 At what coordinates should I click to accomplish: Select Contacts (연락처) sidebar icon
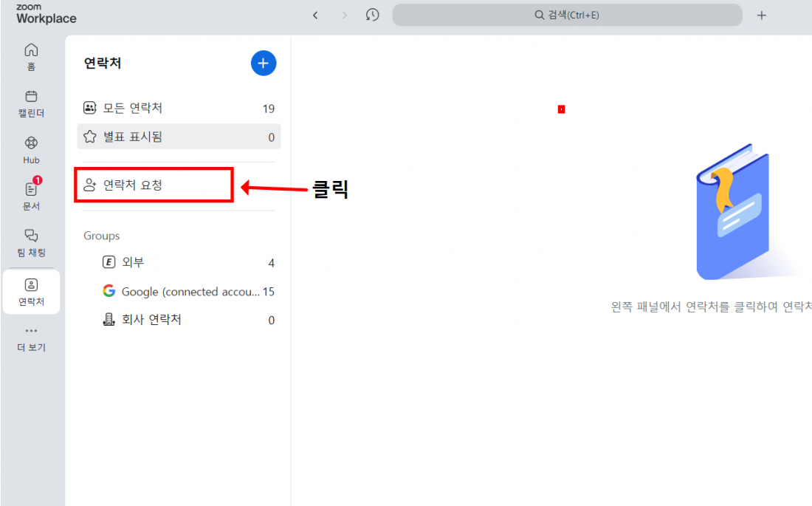pos(31,291)
